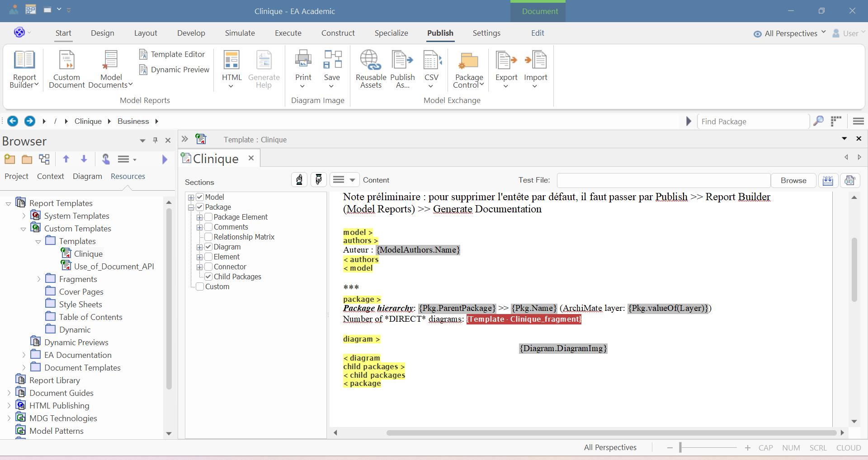
Task: Open the Design ribbon tab
Action: 103,33
